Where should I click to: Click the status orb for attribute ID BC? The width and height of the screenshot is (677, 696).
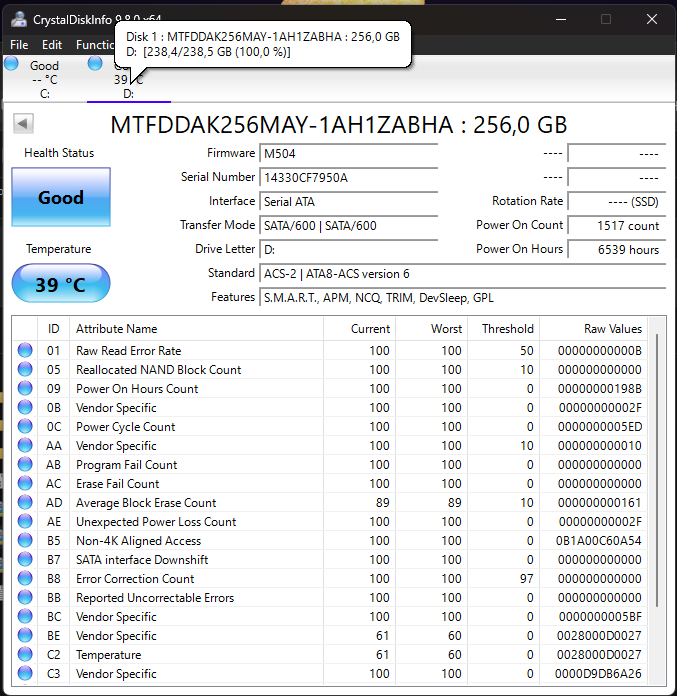25,617
